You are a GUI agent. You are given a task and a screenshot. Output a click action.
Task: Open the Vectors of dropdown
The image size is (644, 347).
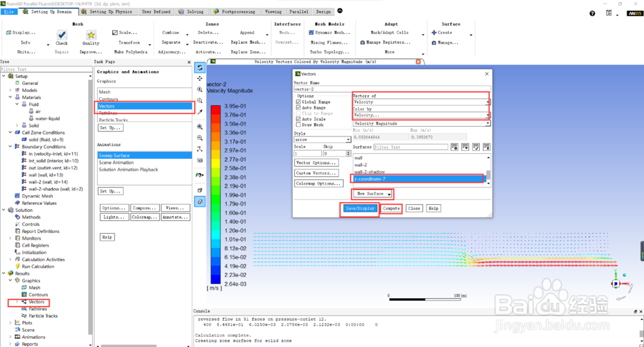[421, 102]
